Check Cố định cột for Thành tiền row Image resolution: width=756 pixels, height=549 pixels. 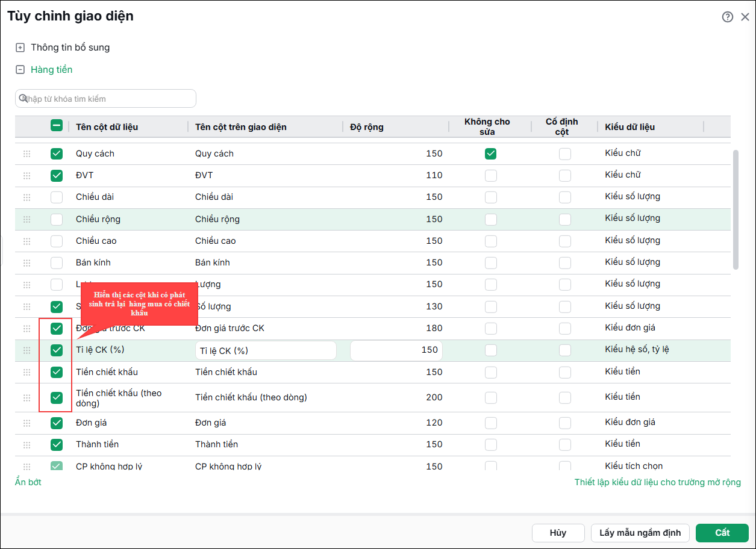pyautogui.click(x=564, y=444)
